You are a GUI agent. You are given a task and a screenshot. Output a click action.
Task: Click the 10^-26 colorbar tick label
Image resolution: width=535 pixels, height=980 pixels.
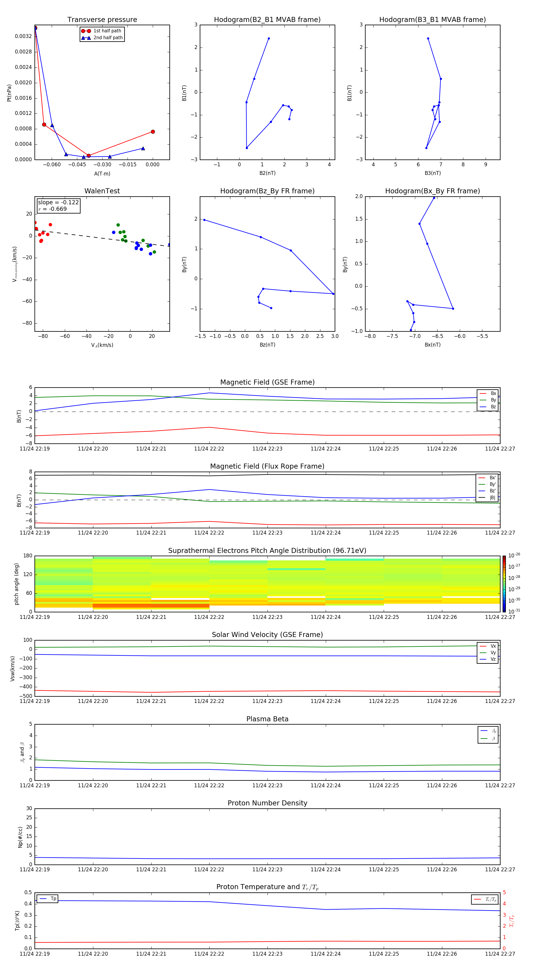click(x=514, y=555)
